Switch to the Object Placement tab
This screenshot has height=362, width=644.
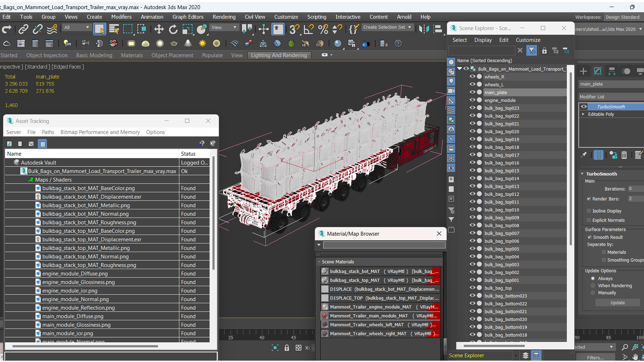click(x=172, y=55)
